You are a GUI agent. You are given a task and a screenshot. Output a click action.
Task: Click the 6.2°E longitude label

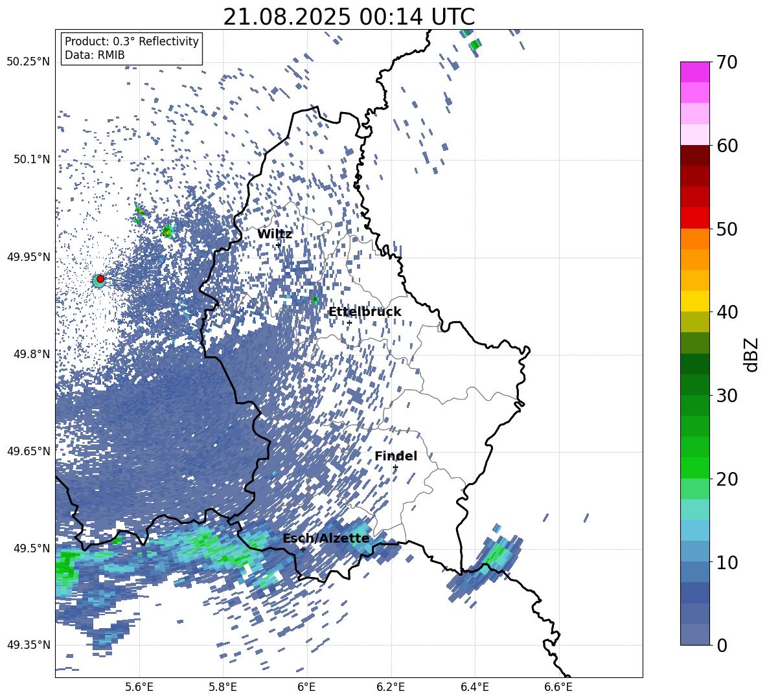(391, 687)
